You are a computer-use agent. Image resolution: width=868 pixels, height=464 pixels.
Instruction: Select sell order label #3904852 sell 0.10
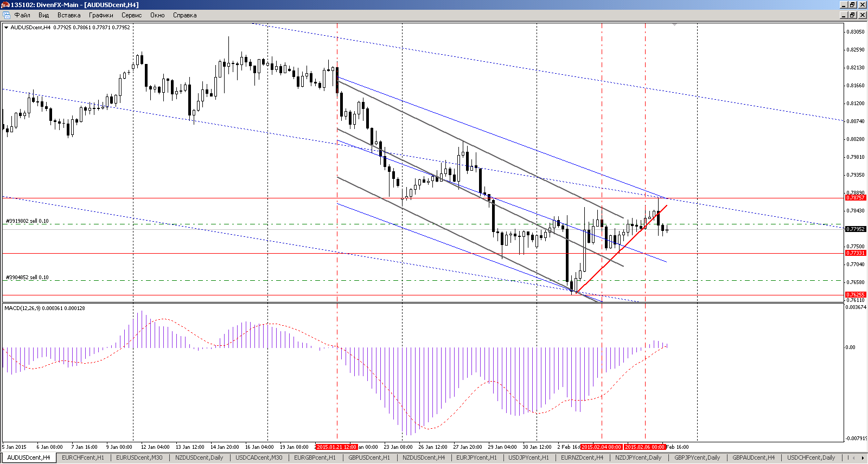point(27,278)
